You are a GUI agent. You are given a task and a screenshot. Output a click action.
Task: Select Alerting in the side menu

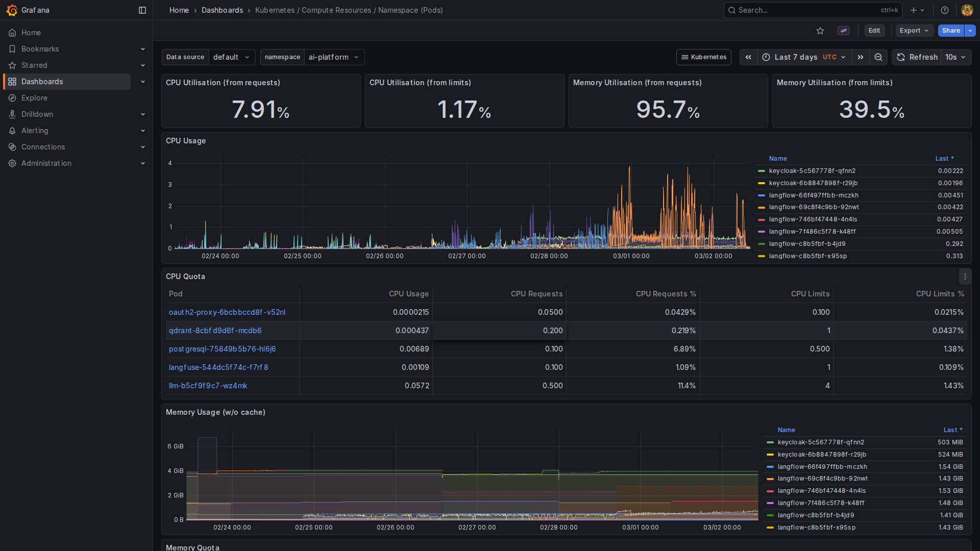(35, 131)
